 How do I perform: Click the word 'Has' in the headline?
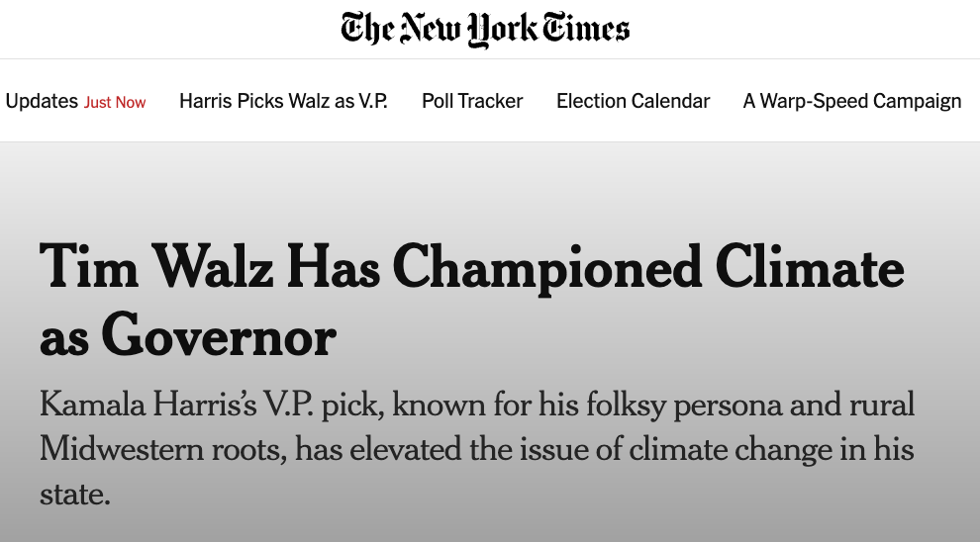tap(334, 267)
